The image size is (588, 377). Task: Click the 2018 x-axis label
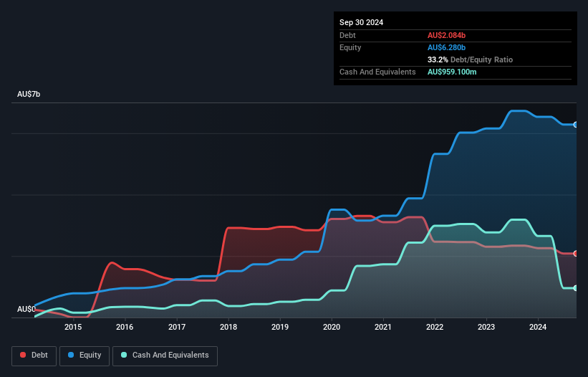(x=228, y=327)
